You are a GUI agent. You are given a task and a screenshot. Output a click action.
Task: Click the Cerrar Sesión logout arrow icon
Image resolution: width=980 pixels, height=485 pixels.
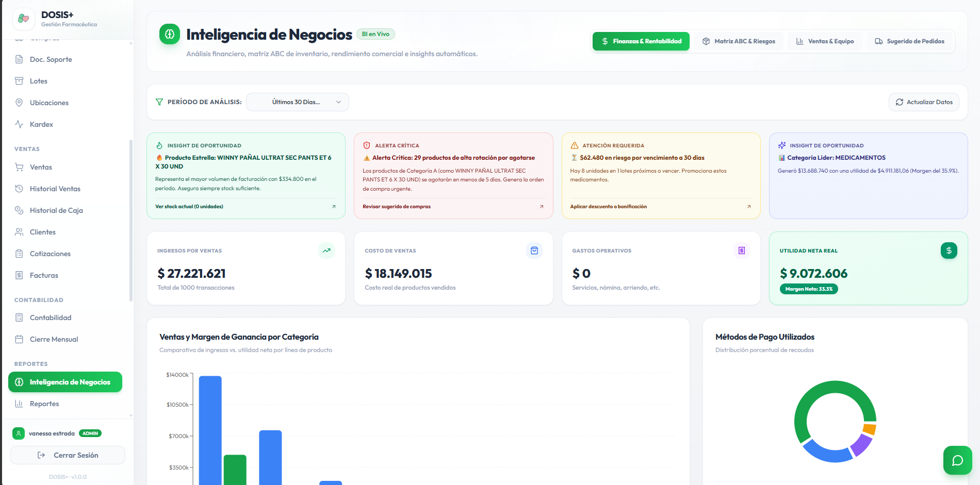[x=41, y=455]
